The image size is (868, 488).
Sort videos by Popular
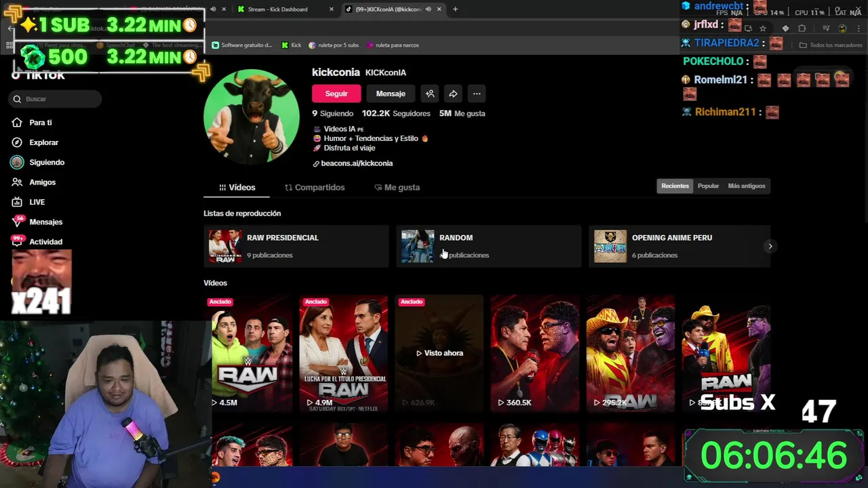click(709, 186)
